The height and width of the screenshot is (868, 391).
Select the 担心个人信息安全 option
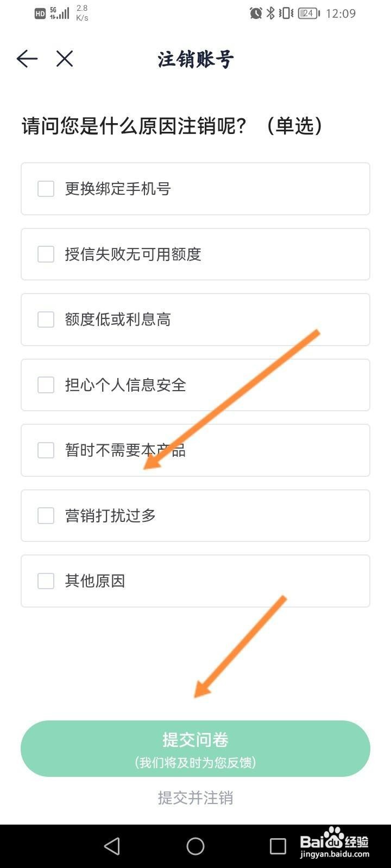(195, 385)
